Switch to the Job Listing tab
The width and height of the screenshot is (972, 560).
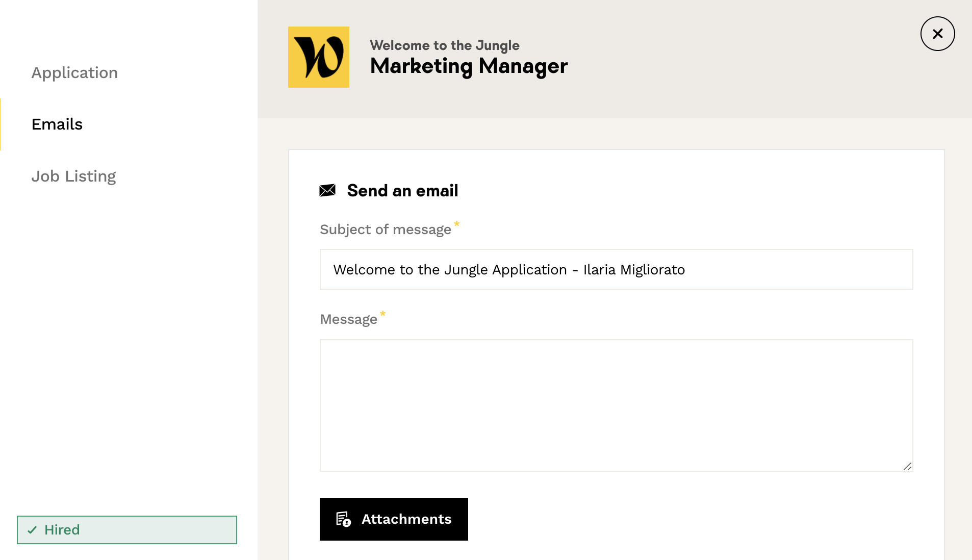pyautogui.click(x=73, y=176)
